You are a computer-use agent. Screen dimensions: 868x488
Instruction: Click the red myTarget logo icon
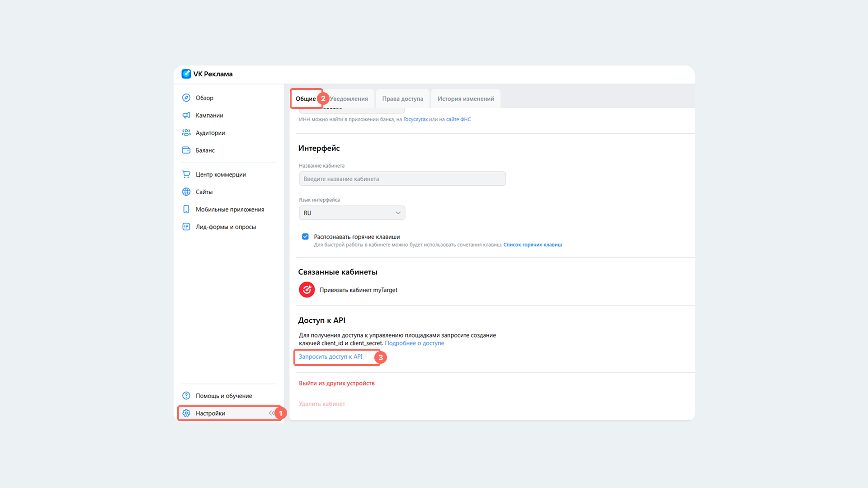coord(307,290)
